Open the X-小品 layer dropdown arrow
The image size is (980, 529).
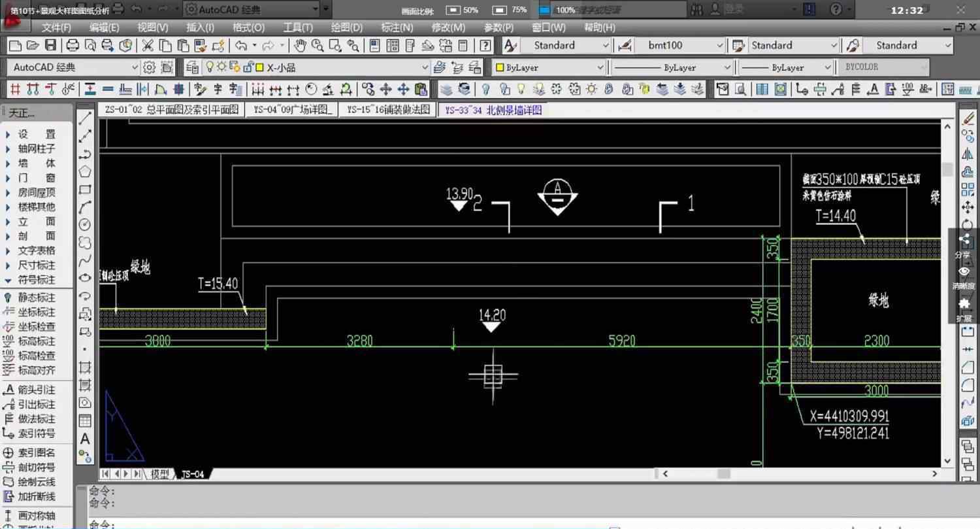click(x=425, y=67)
